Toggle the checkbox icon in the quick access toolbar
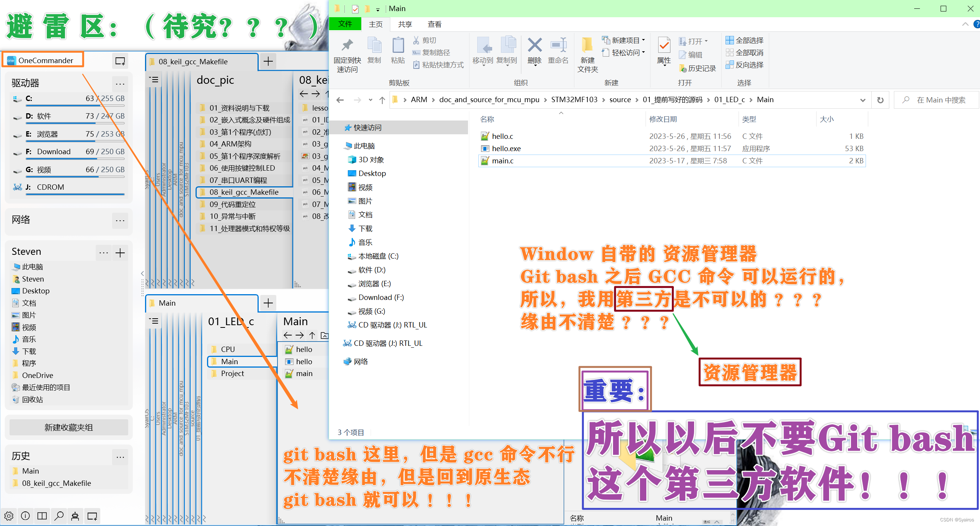Viewport: 980px width, 526px height. 355,8
